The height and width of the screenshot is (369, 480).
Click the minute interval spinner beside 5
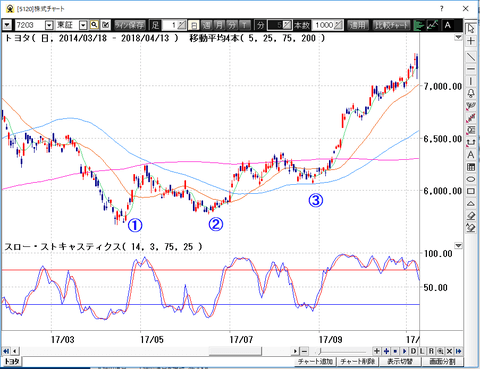(287, 25)
